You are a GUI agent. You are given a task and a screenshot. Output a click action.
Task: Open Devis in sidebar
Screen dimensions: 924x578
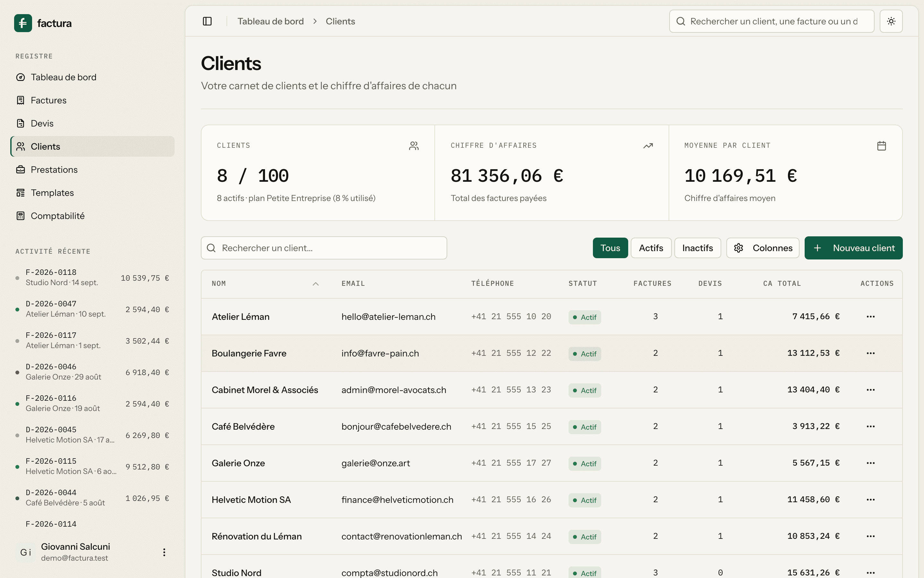coord(92,124)
